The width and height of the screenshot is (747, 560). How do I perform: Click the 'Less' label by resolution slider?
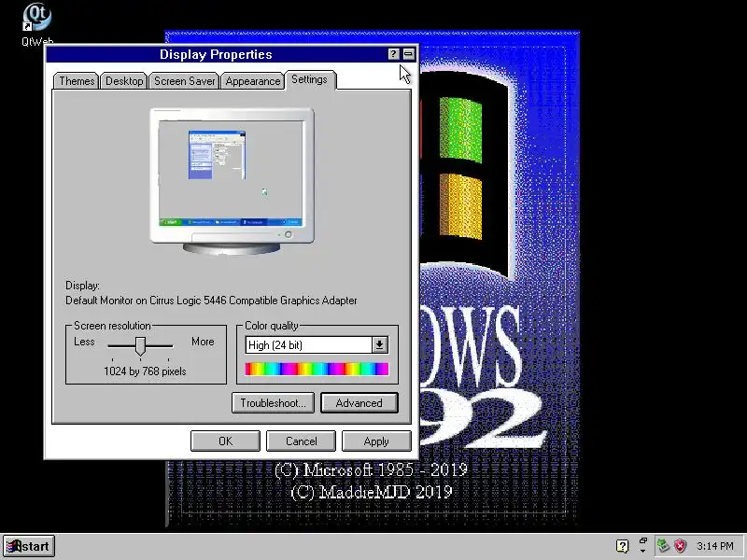(x=84, y=342)
